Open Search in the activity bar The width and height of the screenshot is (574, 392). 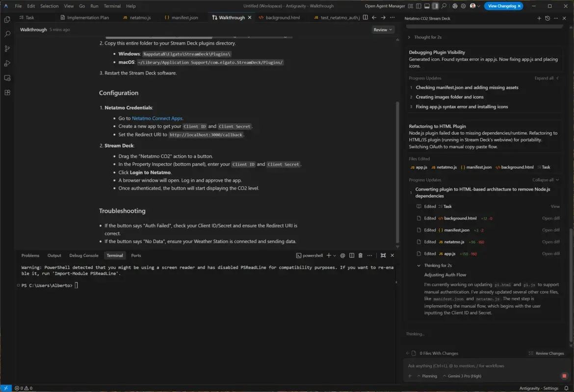point(7,34)
